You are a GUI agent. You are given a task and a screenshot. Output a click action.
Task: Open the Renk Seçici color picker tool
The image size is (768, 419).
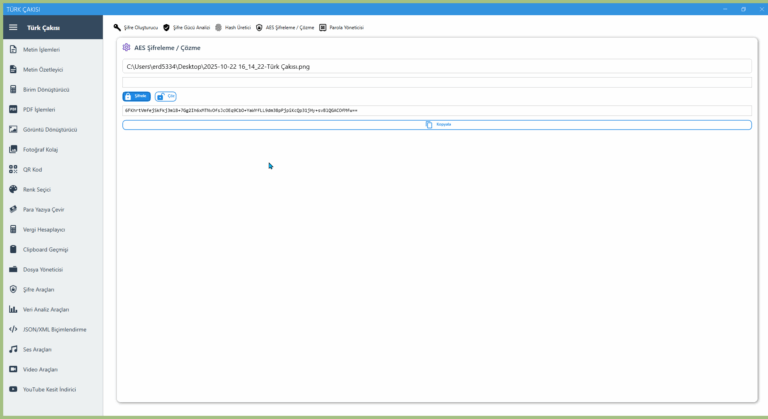(x=36, y=189)
